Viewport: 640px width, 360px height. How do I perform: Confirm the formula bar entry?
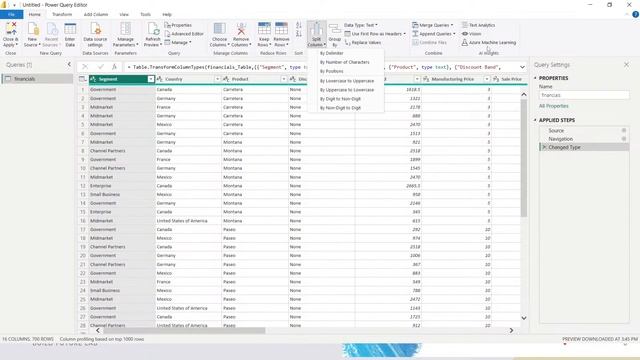pos(100,67)
